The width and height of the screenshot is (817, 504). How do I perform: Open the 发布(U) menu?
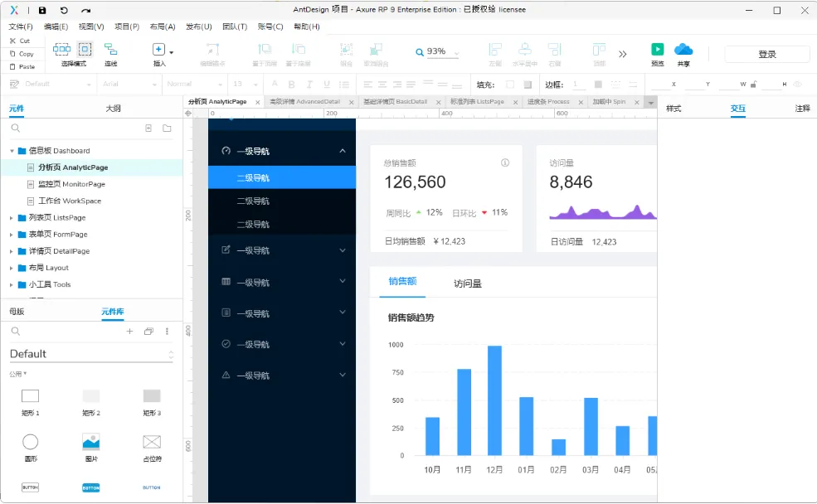tap(198, 27)
